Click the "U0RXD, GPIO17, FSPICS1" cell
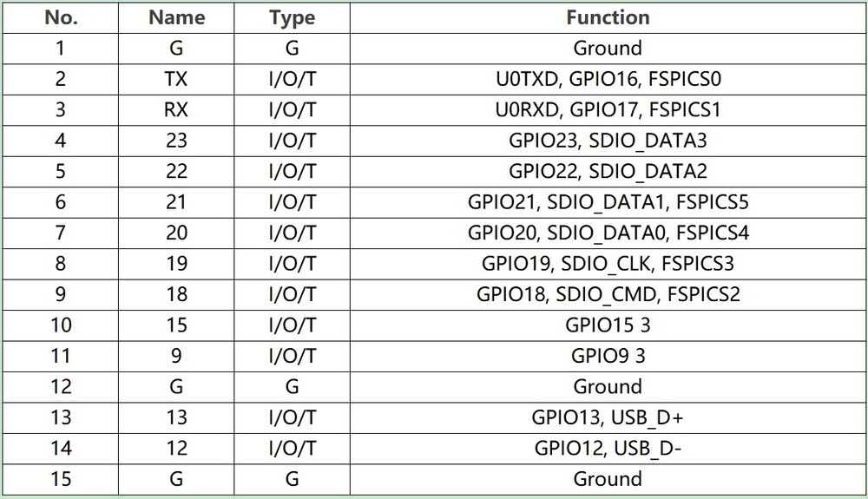This screenshot has width=868, height=499. point(608,110)
